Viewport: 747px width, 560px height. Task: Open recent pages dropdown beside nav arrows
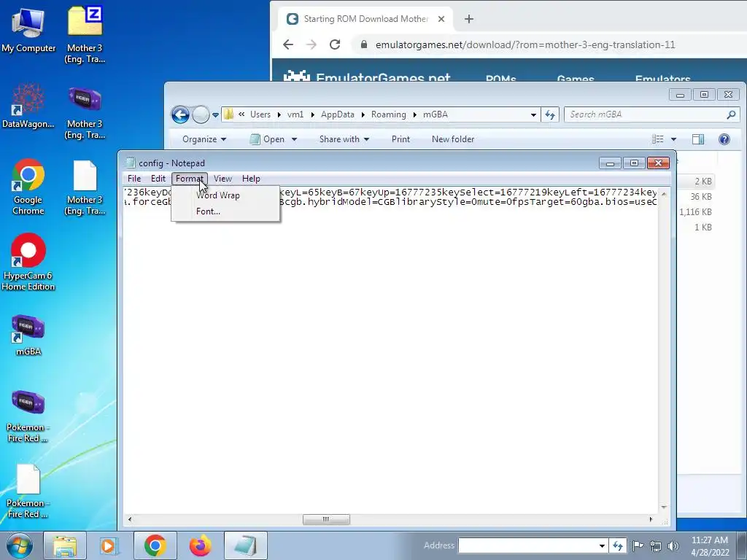click(215, 114)
